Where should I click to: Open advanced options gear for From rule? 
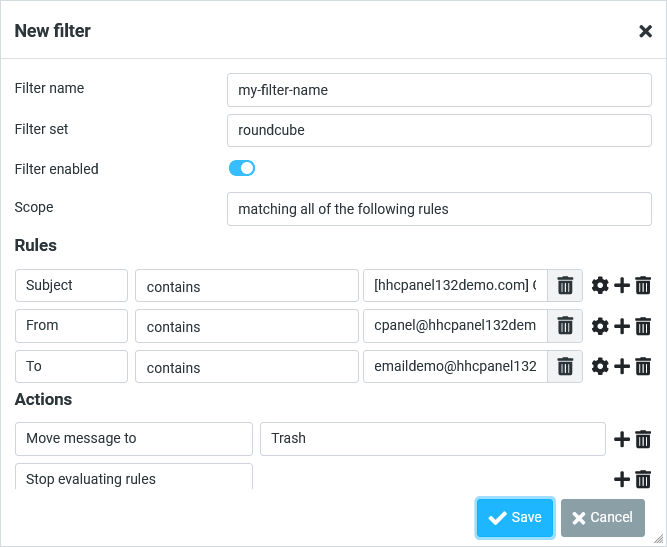click(x=600, y=326)
